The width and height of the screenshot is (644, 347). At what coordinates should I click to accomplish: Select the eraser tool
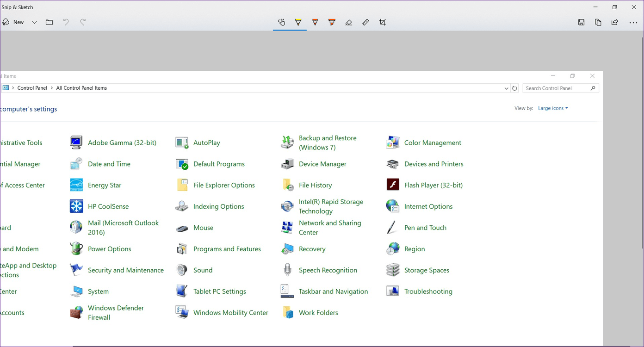click(x=349, y=22)
